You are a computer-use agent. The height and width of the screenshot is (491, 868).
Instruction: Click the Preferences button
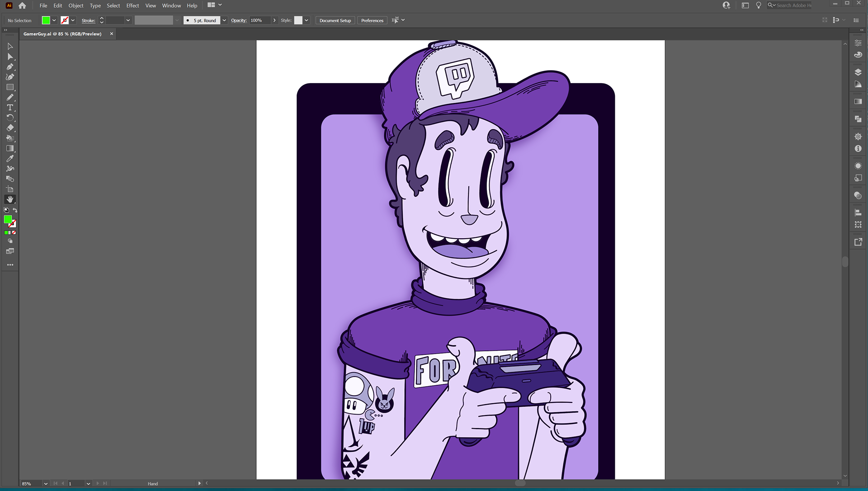pos(372,20)
